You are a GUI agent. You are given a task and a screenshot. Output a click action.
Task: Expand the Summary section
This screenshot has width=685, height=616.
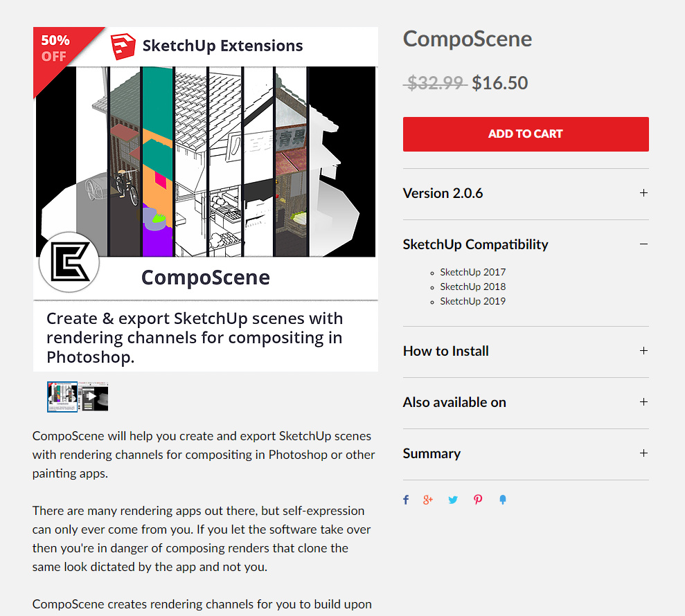pyautogui.click(x=643, y=453)
